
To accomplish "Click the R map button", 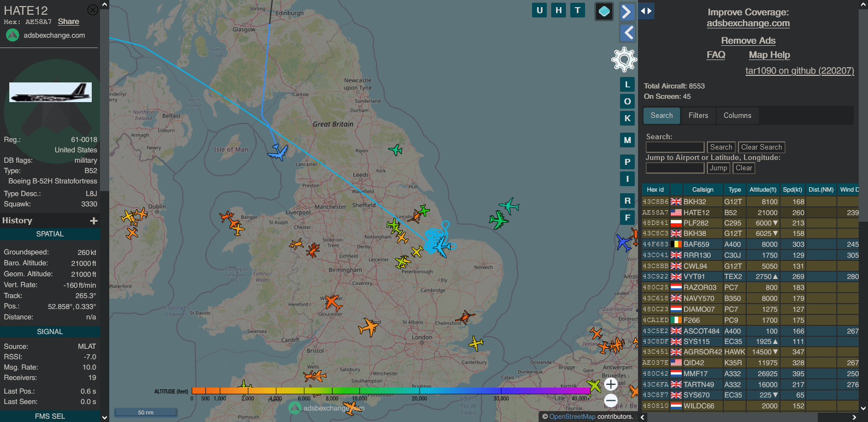I will point(628,201).
